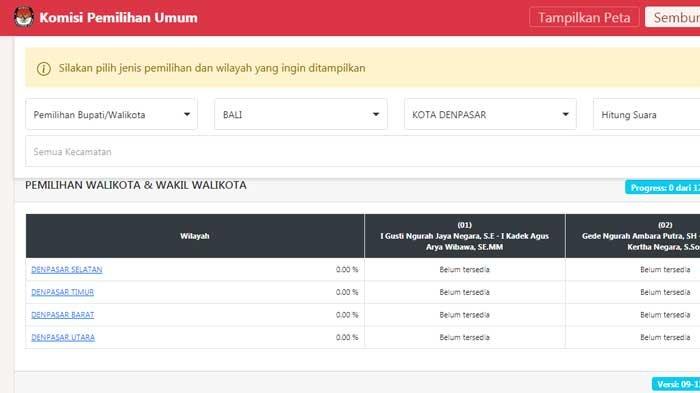700x393 pixels.
Task: Click the Wilayah column header
Action: [195, 236]
